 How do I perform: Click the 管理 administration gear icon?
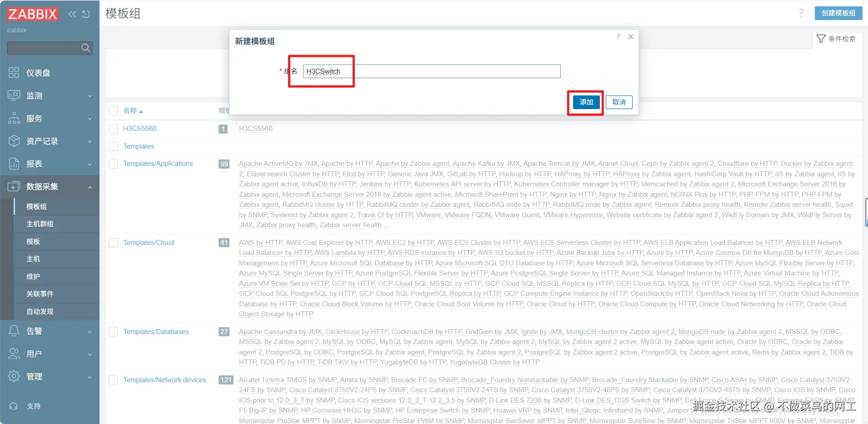14,376
